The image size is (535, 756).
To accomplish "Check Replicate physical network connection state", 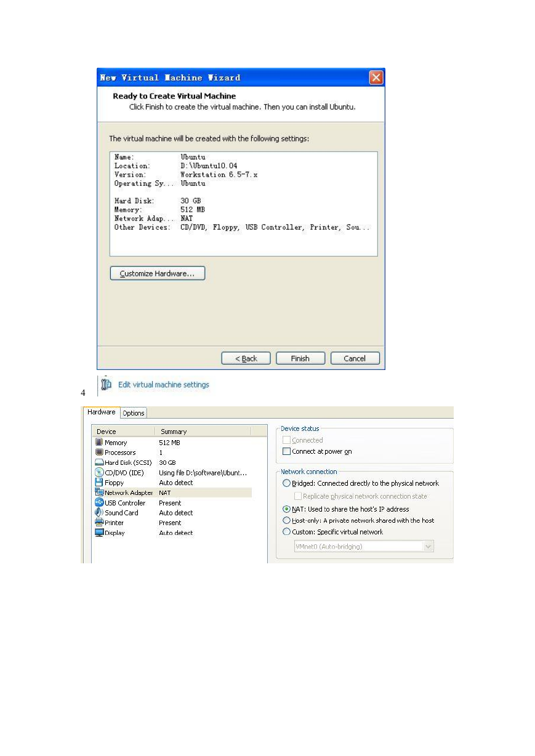I will [298, 496].
